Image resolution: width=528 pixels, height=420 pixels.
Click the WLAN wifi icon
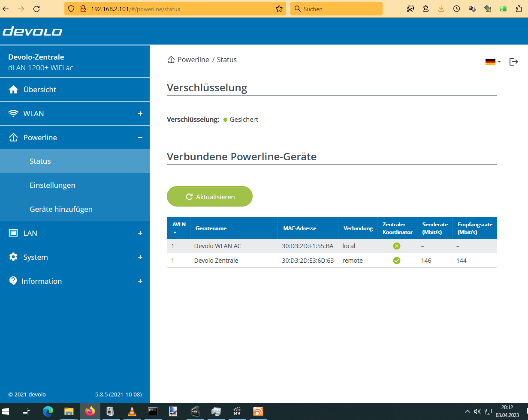[13, 114]
